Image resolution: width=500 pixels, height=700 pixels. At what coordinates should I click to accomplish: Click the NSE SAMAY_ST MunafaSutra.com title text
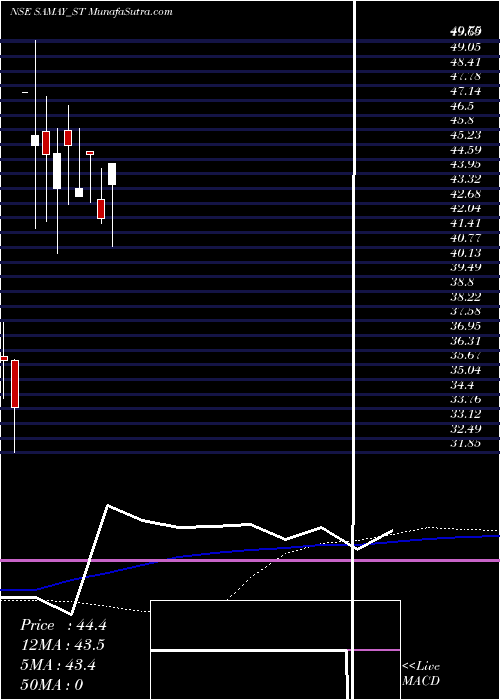[91, 12]
